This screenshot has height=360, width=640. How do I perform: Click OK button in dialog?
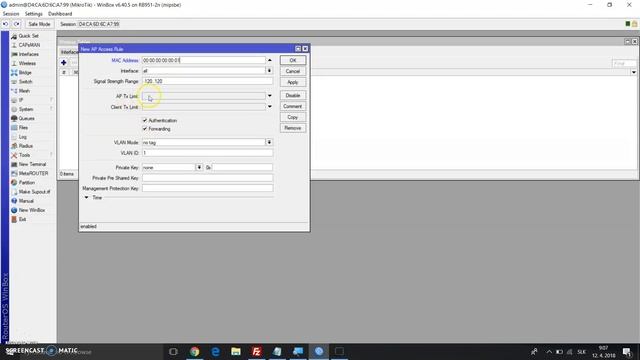pyautogui.click(x=293, y=60)
